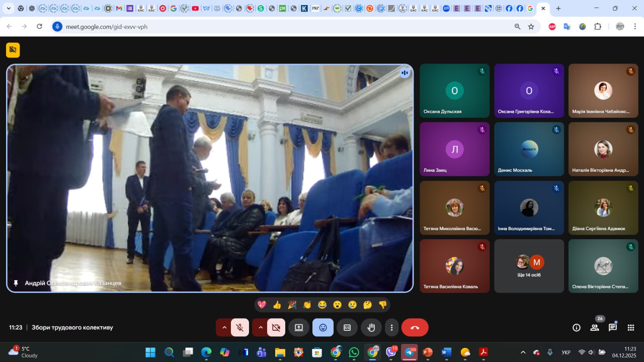The width and height of the screenshot is (644, 362).
Task: Open the meeting details info icon
Action: click(576, 327)
